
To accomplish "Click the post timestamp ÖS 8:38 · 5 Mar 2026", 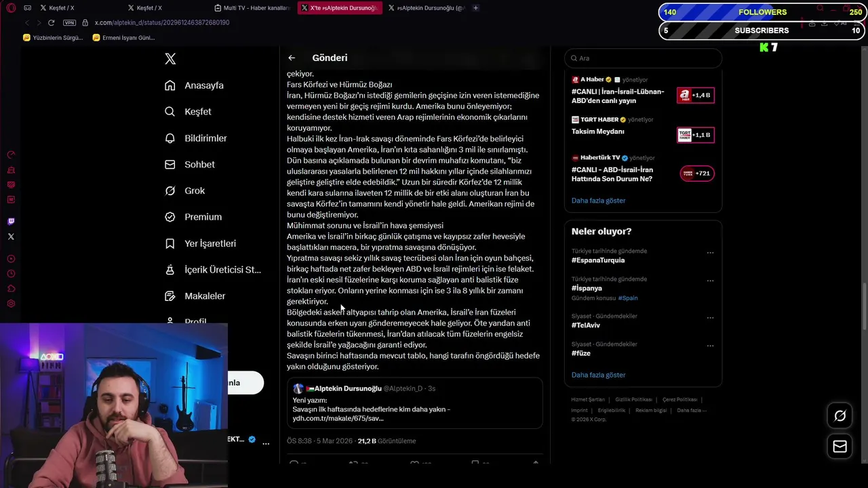I will (319, 441).
